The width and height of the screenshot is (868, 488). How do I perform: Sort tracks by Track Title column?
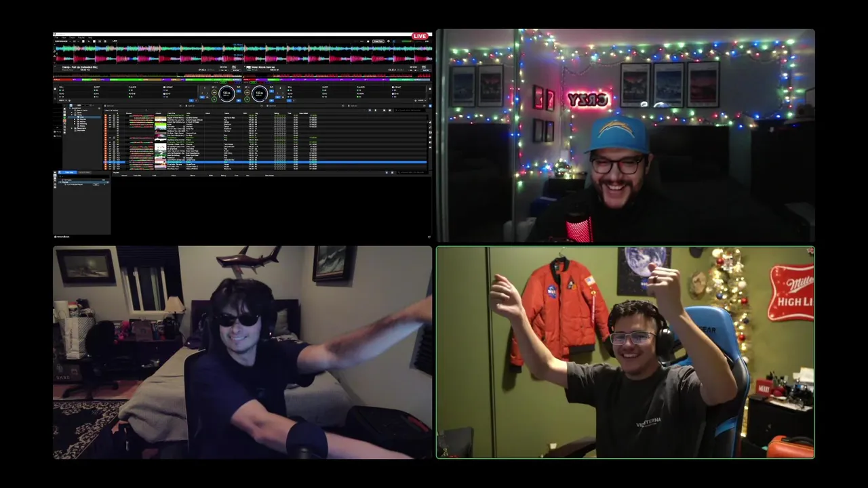171,113
